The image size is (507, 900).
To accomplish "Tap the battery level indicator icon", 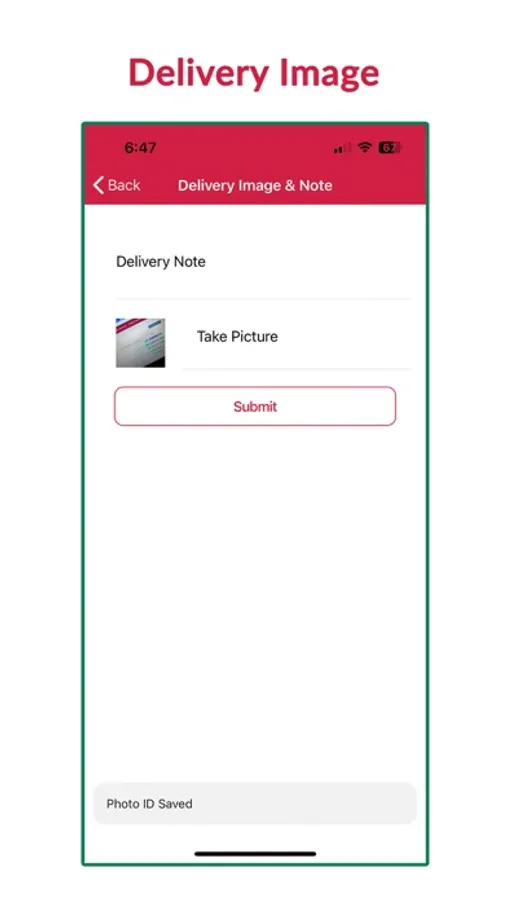I will point(390,148).
